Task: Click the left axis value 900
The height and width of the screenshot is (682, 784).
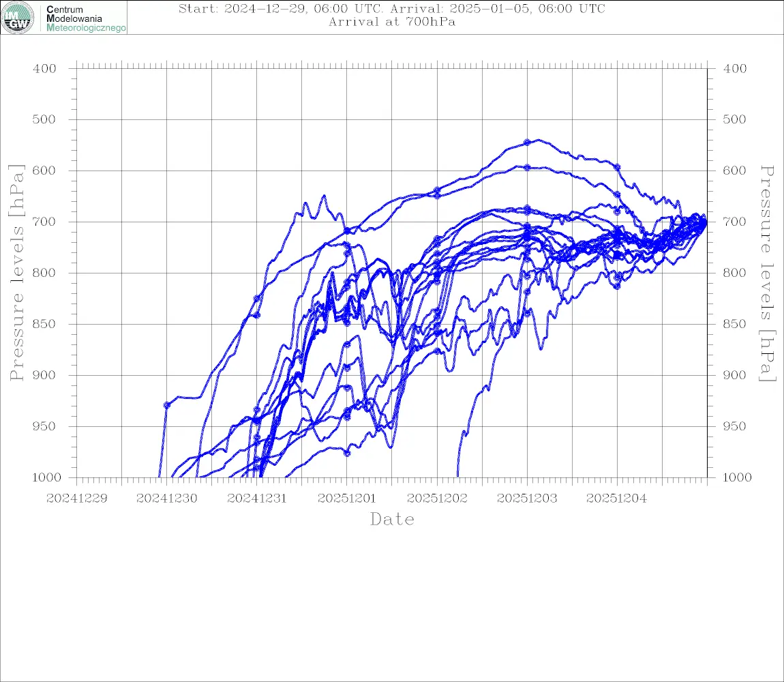Action: [44, 375]
